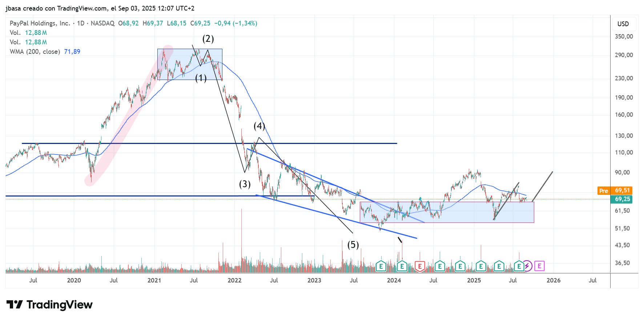This screenshot has height=321, width=644.
Task: Click 2025 on the time axis
Action: (x=474, y=280)
